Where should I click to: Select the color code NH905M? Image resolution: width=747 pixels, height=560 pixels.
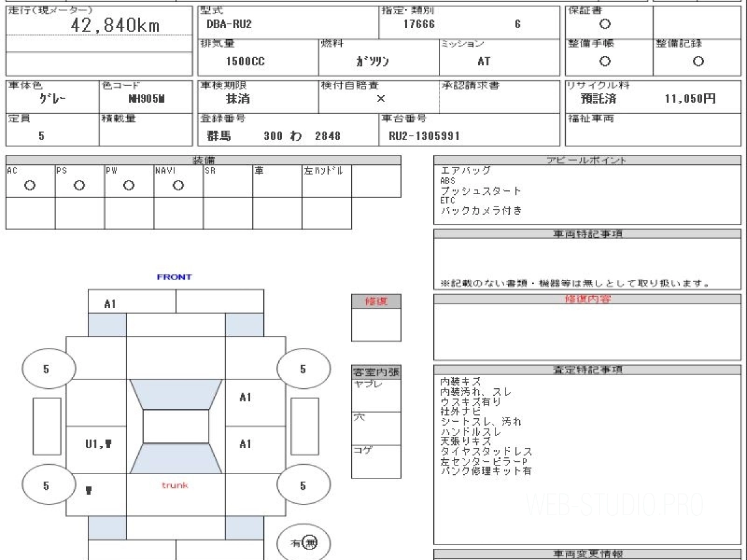(146, 99)
